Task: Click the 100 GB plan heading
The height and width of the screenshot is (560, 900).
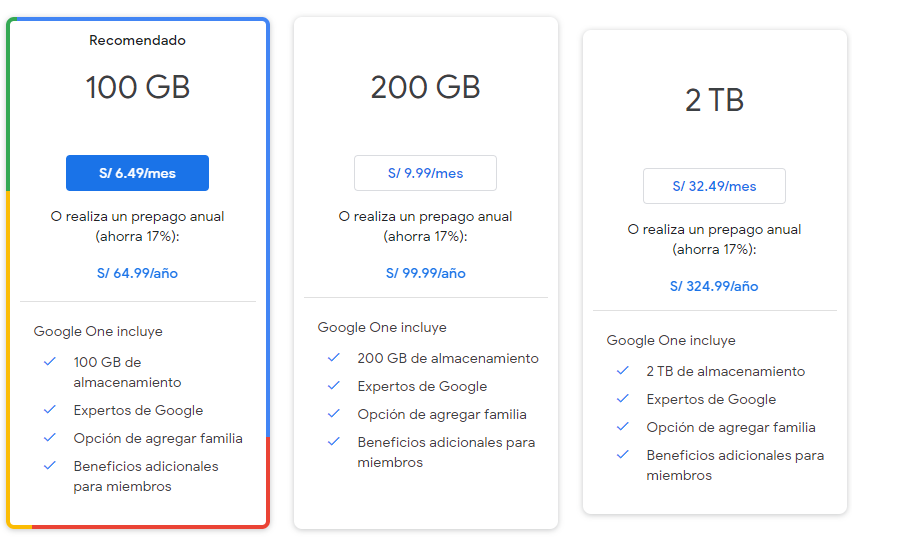Action: pos(138,87)
